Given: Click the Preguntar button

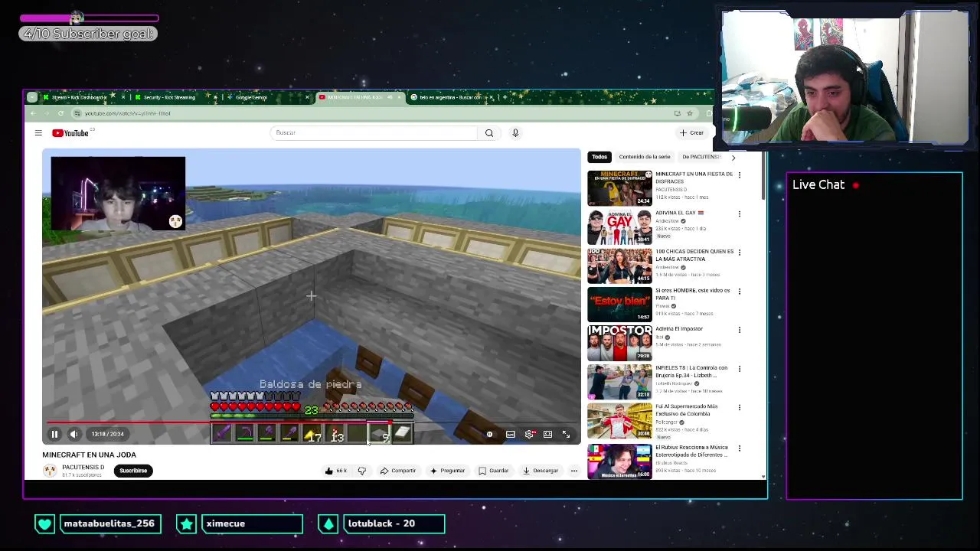Looking at the screenshot, I should coord(448,471).
